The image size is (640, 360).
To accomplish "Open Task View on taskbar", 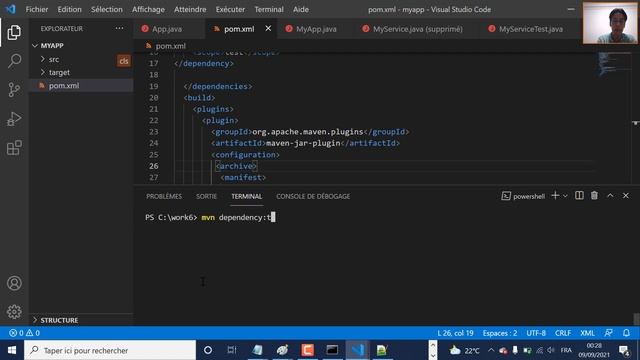I will coord(232,350).
